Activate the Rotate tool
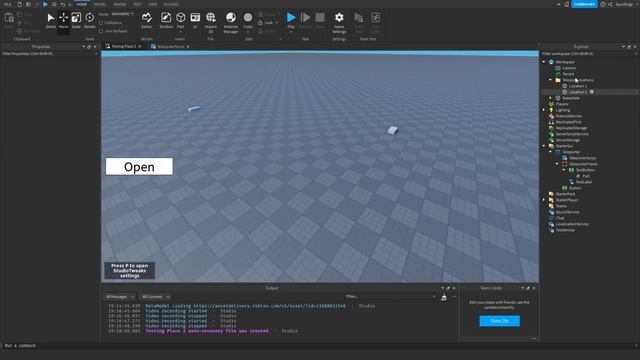This screenshot has height=360, width=640. (x=89, y=20)
